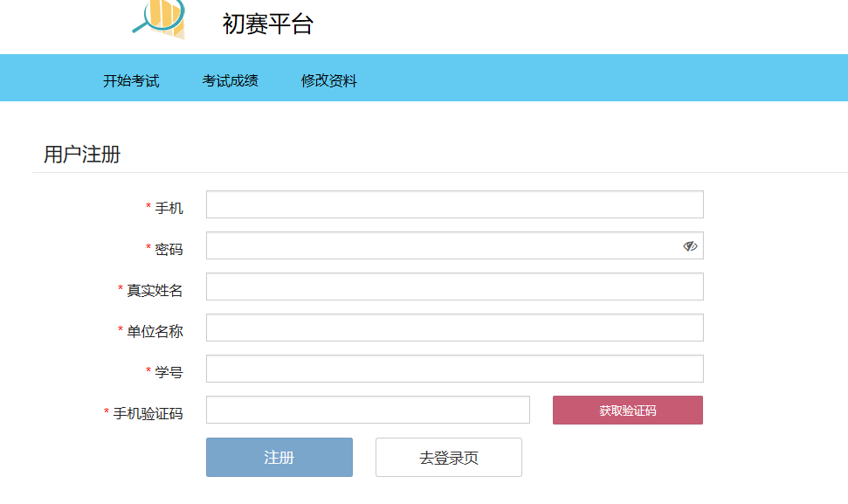This screenshot has height=504, width=848.
Task: Open the 修改资料 menu item
Action: pyautogui.click(x=329, y=80)
